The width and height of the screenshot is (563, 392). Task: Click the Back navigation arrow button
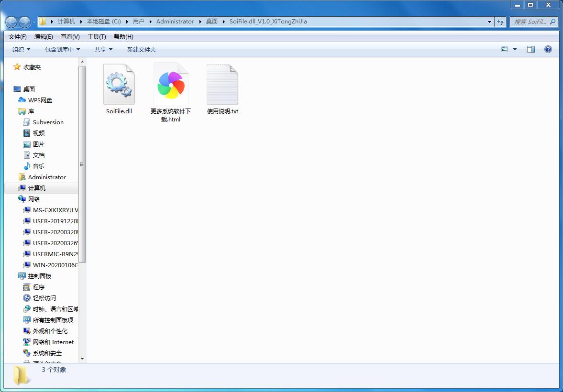(x=11, y=22)
